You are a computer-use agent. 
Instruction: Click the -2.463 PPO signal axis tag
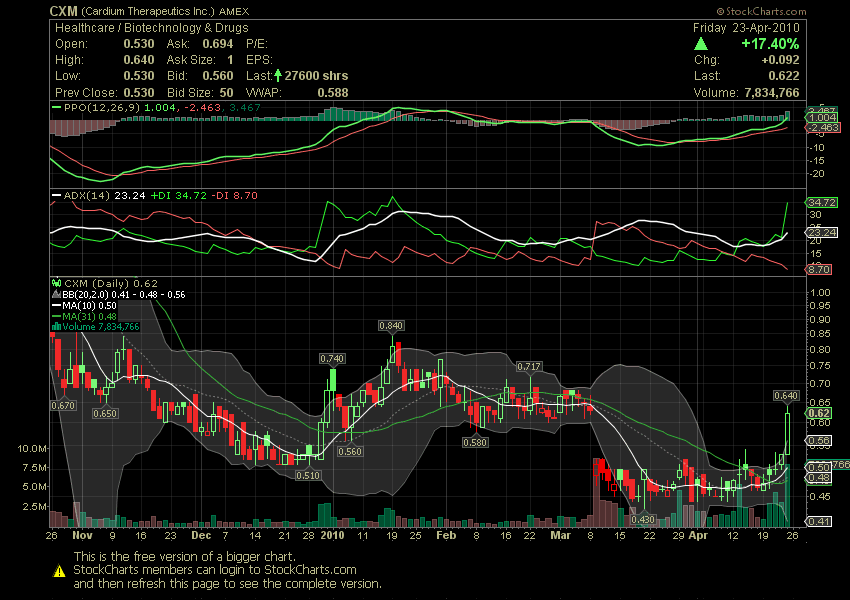[x=823, y=128]
